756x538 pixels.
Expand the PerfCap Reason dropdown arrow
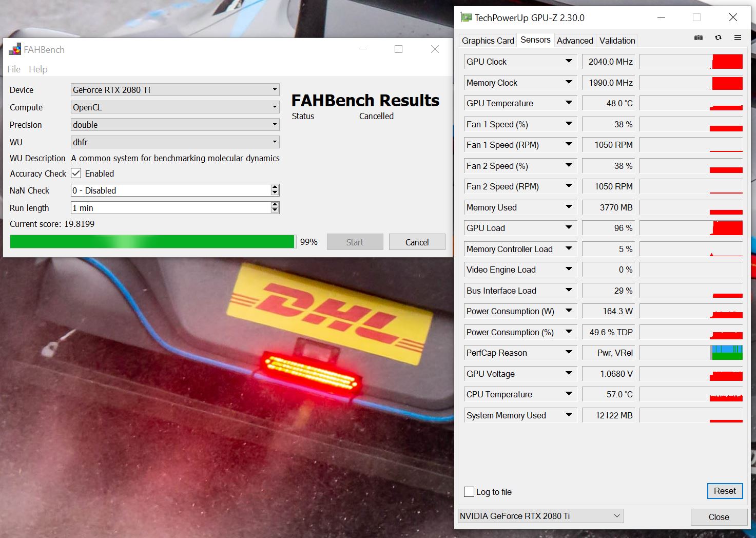(x=569, y=353)
